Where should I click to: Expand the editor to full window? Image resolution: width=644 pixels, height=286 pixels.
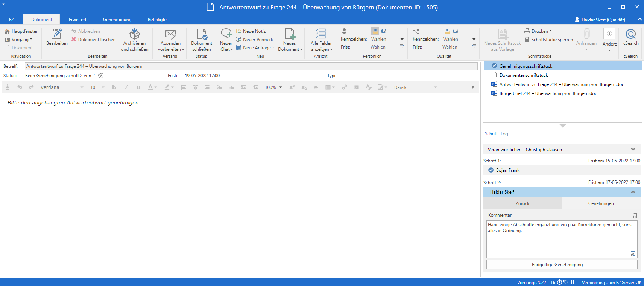point(473,87)
